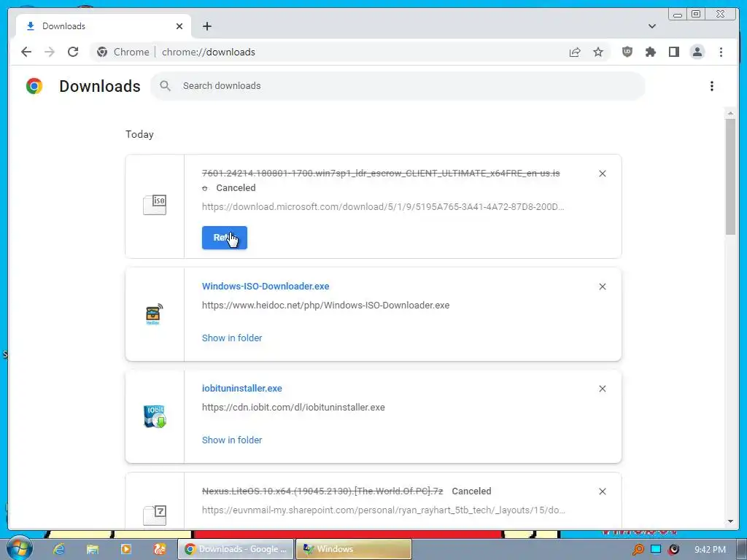This screenshot has width=747, height=560.
Task: Click the scrollbar up arrow
Action: [730, 113]
